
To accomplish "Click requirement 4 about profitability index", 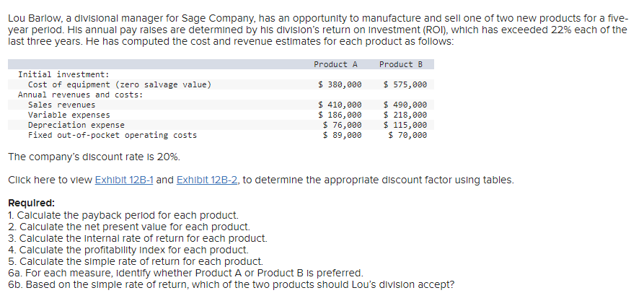I will coord(128,250).
